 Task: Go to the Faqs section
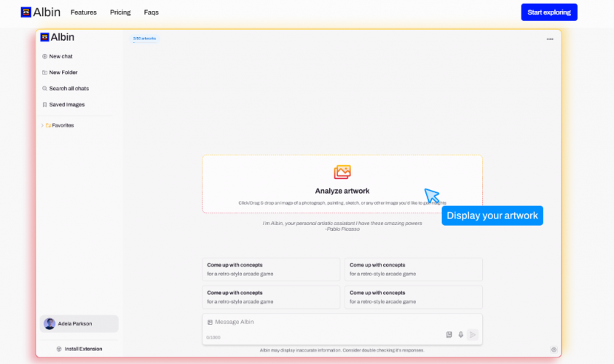[x=151, y=12]
